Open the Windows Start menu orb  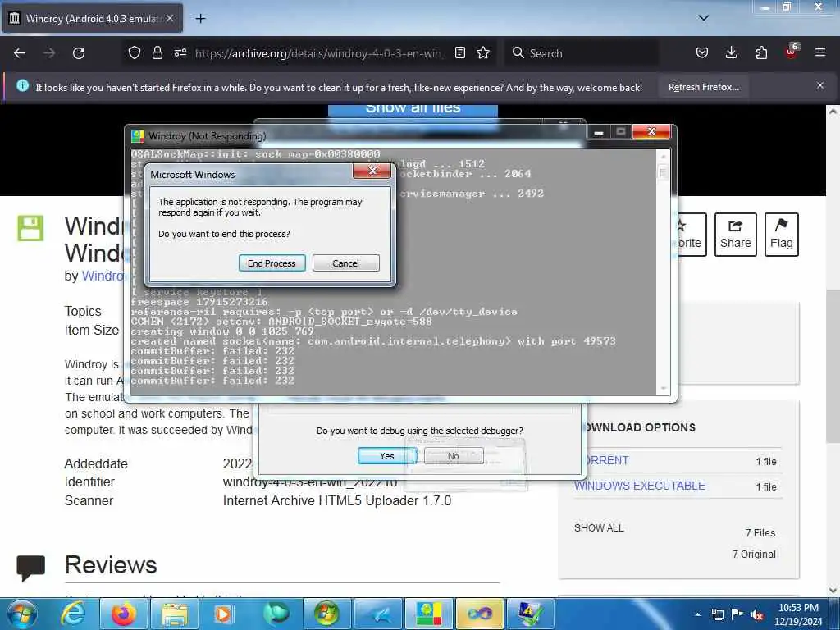(21, 614)
